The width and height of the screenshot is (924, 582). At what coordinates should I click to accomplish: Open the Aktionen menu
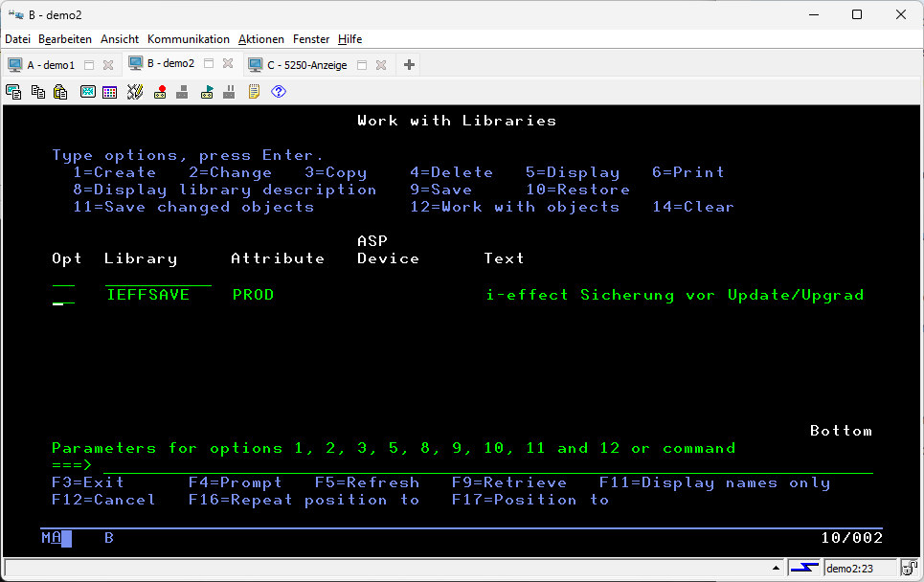pyautogui.click(x=260, y=39)
